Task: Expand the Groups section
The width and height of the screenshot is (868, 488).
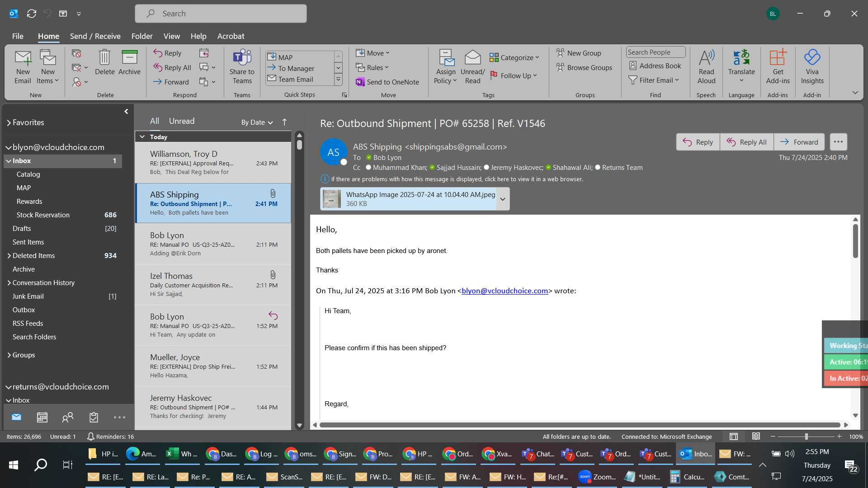Action: coord(9,355)
